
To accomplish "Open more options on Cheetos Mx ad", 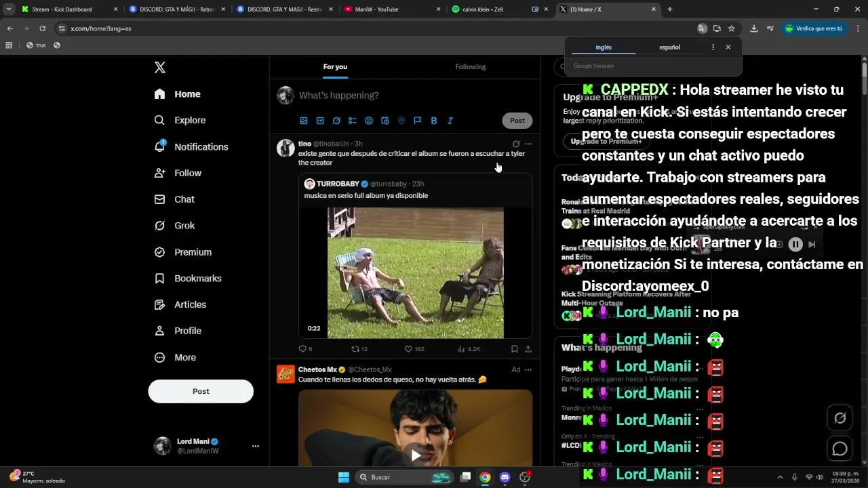I will [x=528, y=369].
